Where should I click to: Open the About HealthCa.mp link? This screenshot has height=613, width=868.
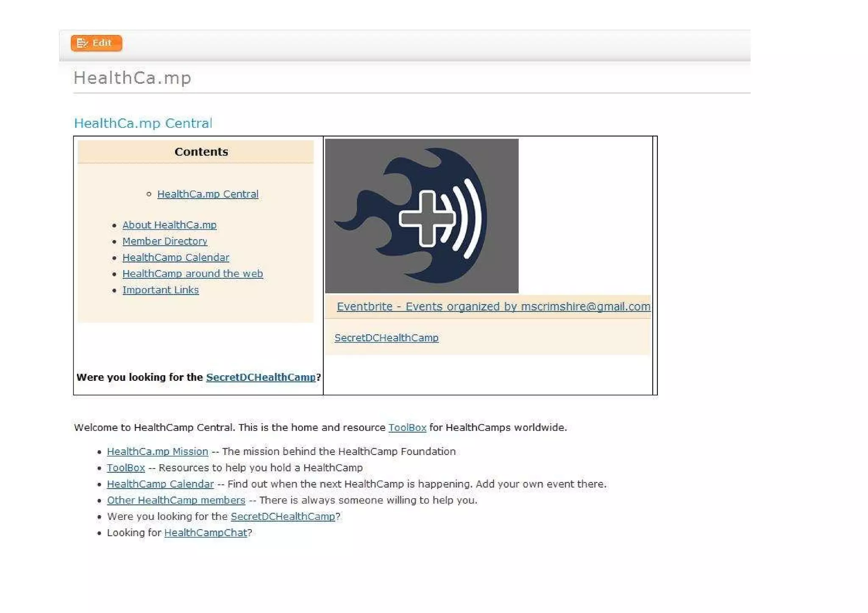tap(169, 225)
